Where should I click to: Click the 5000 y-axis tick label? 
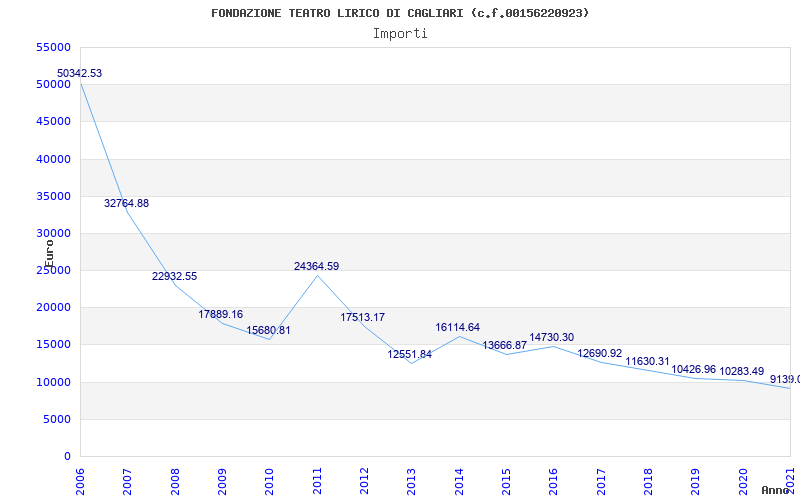pos(56,419)
